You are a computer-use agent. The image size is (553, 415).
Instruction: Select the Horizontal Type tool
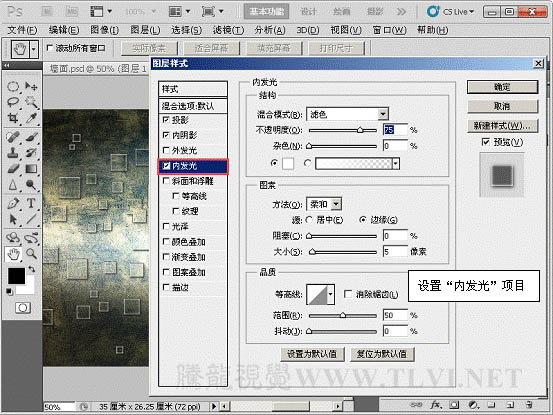tap(31, 203)
